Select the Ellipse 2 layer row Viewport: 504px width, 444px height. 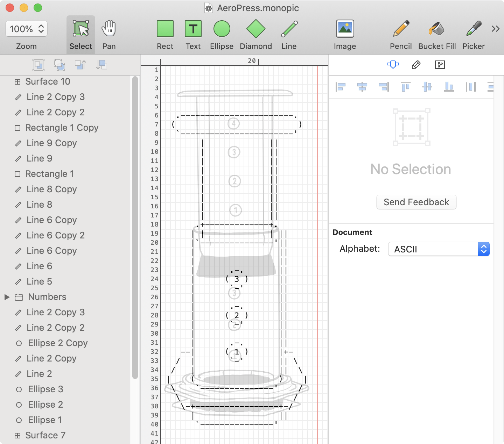tap(65, 404)
